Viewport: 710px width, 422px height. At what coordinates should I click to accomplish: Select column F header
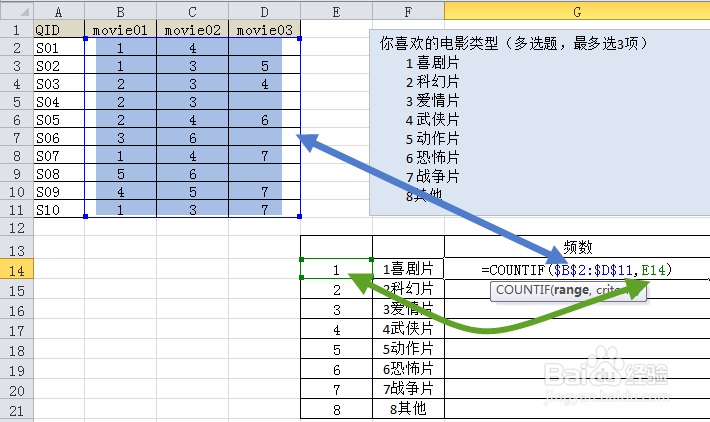point(408,10)
